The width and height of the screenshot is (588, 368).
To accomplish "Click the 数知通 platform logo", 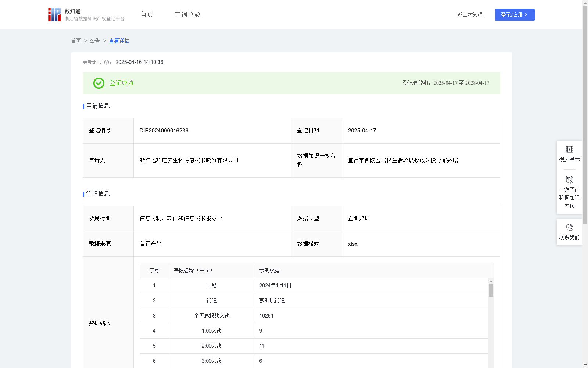I will pos(86,15).
